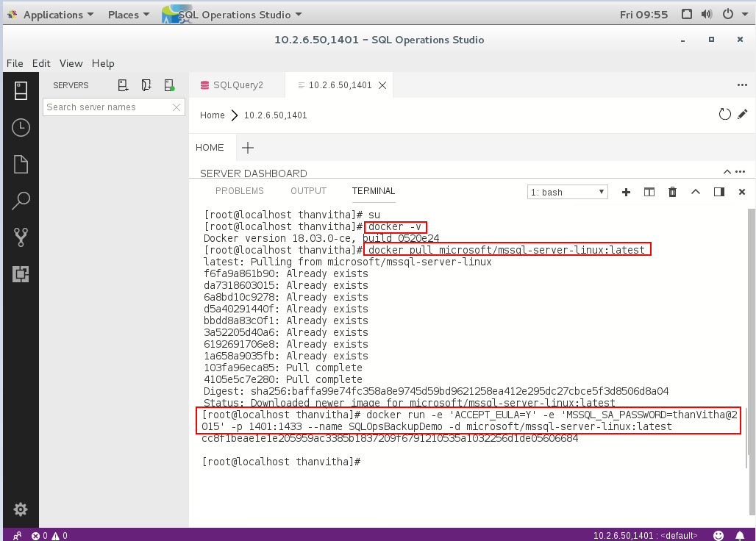Open the Manage gear icon
Viewport: 756px width, 541px height.
point(21,509)
